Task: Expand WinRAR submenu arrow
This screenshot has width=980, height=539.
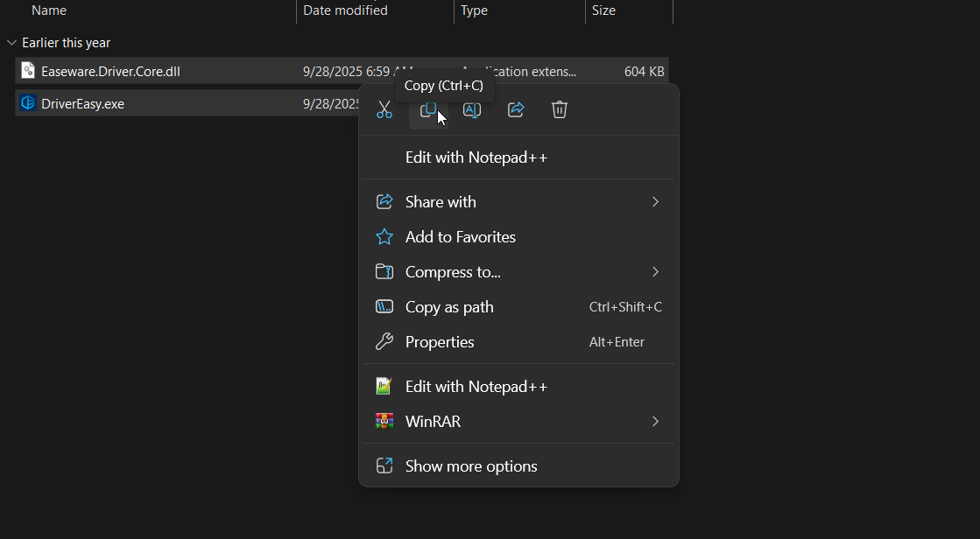Action: (655, 422)
